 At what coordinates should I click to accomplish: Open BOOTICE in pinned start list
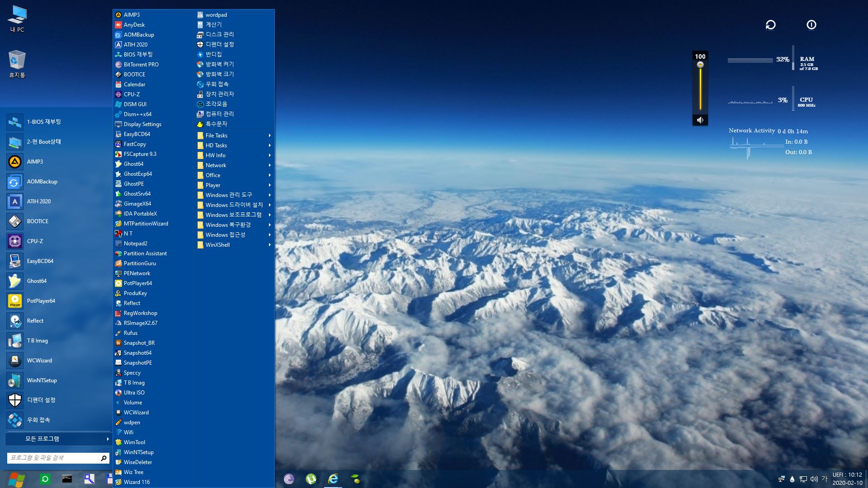58,221
